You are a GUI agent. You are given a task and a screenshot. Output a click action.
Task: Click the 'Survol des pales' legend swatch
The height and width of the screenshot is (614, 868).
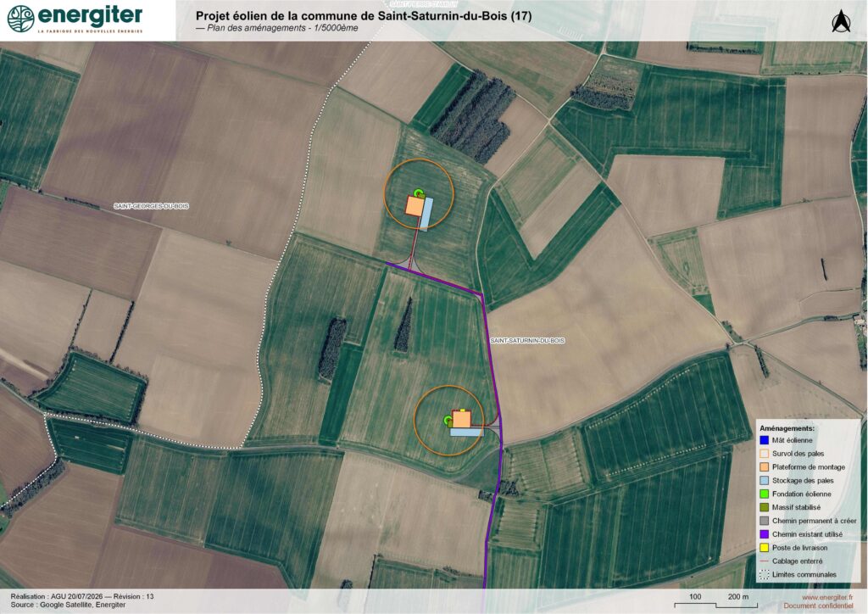pyautogui.click(x=765, y=454)
